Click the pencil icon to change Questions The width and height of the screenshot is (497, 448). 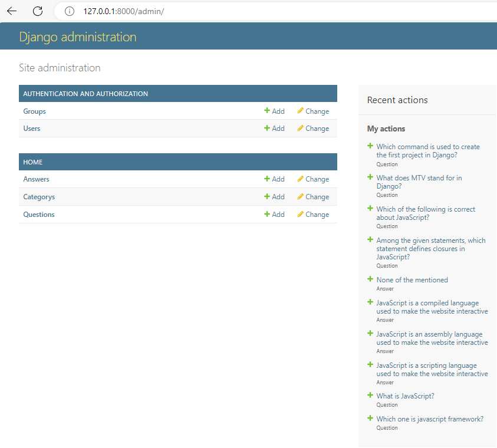(x=301, y=214)
